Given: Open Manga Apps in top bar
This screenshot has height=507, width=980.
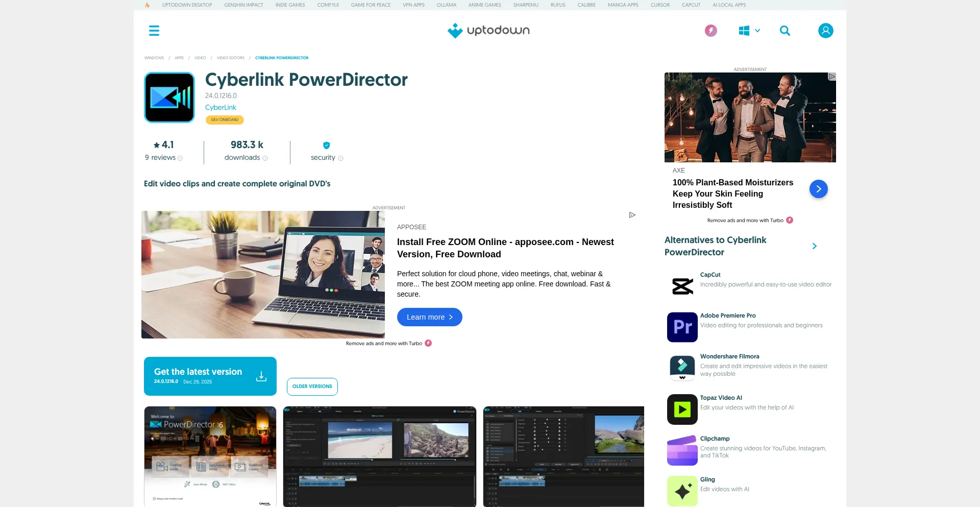Looking at the screenshot, I should tap(623, 5).
